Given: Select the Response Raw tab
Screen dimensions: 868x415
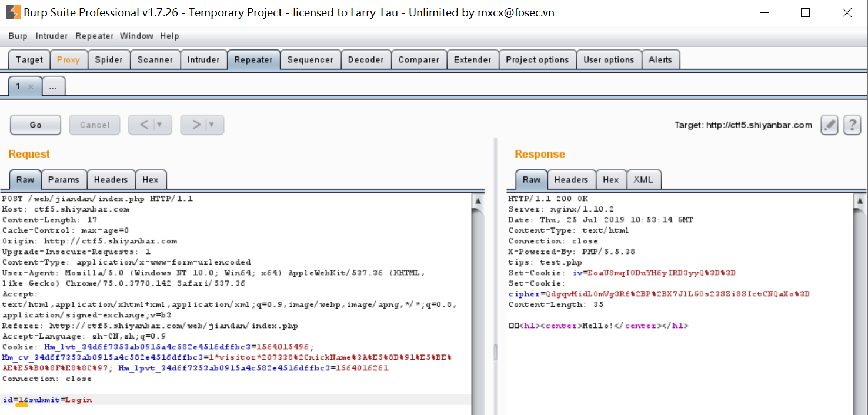Looking at the screenshot, I should pos(532,180).
